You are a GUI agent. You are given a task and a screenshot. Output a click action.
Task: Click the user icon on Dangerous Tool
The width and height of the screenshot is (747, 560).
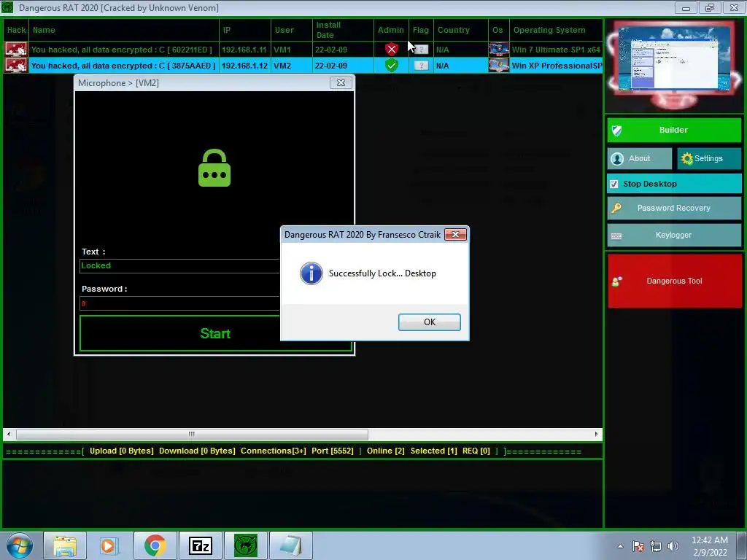tap(616, 282)
